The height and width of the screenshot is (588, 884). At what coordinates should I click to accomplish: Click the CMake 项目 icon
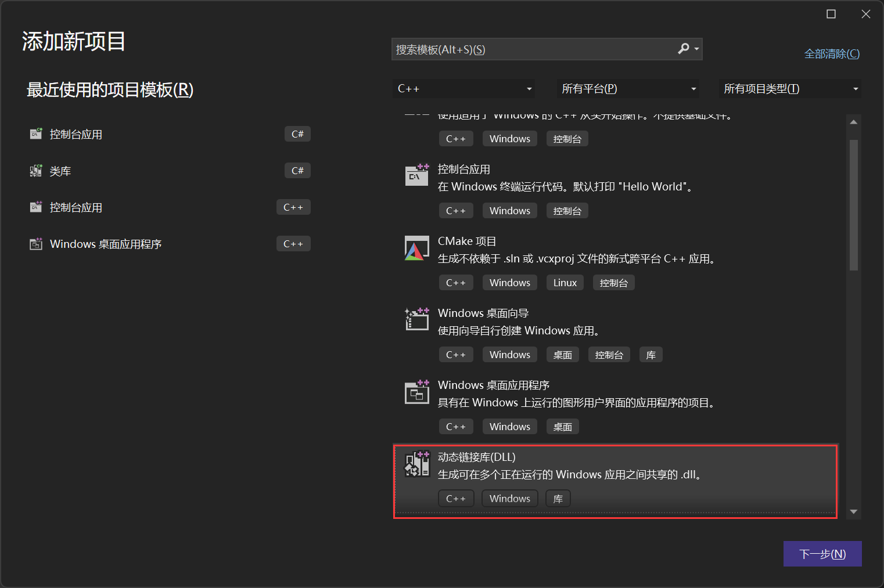tap(416, 248)
